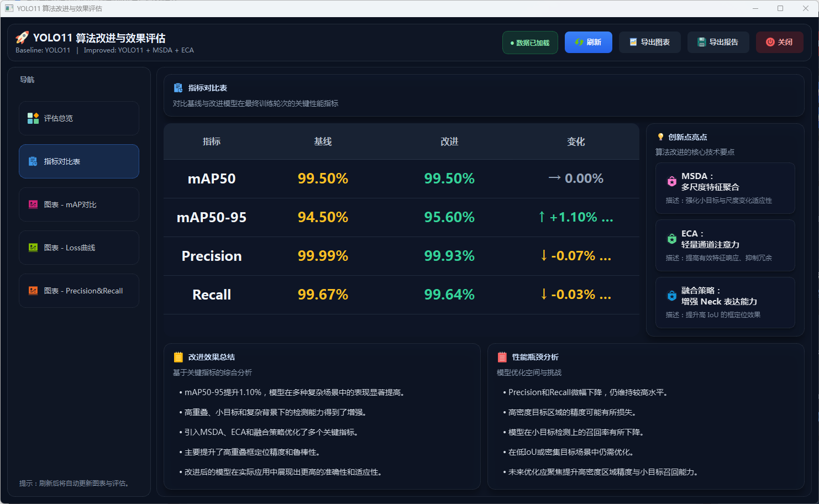Viewport: 819px width, 504px height.
Task: Select the Recall row label
Action: [x=212, y=295]
